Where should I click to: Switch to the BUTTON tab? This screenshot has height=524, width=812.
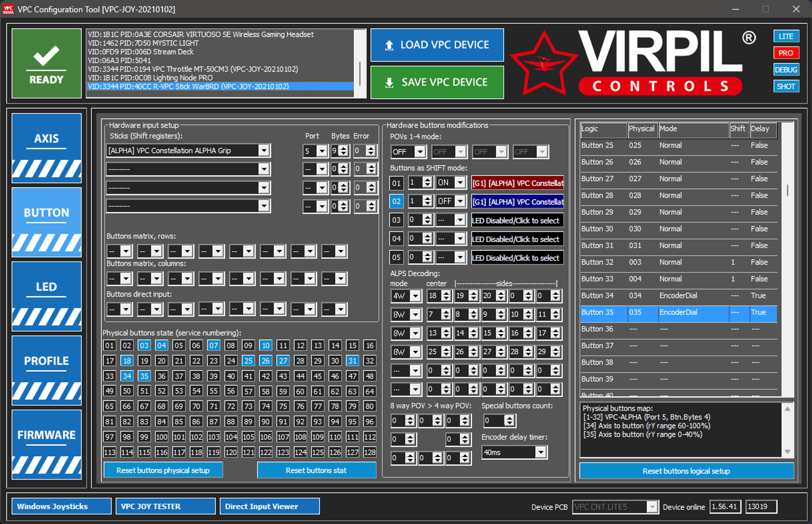pyautogui.click(x=47, y=212)
